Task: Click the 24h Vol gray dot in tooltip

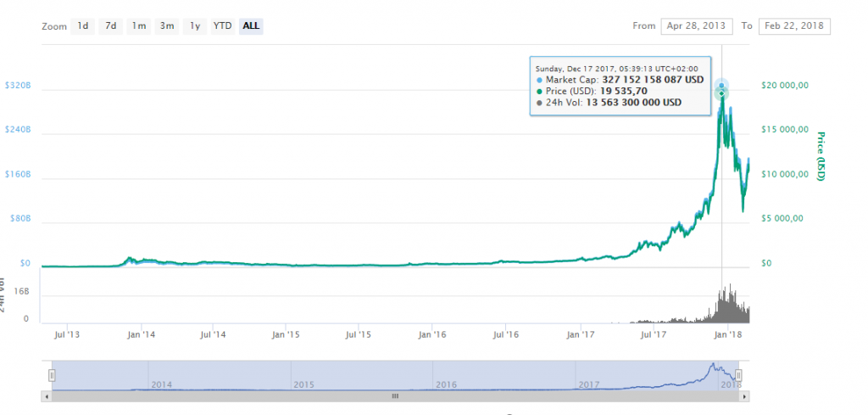Action: 539,103
